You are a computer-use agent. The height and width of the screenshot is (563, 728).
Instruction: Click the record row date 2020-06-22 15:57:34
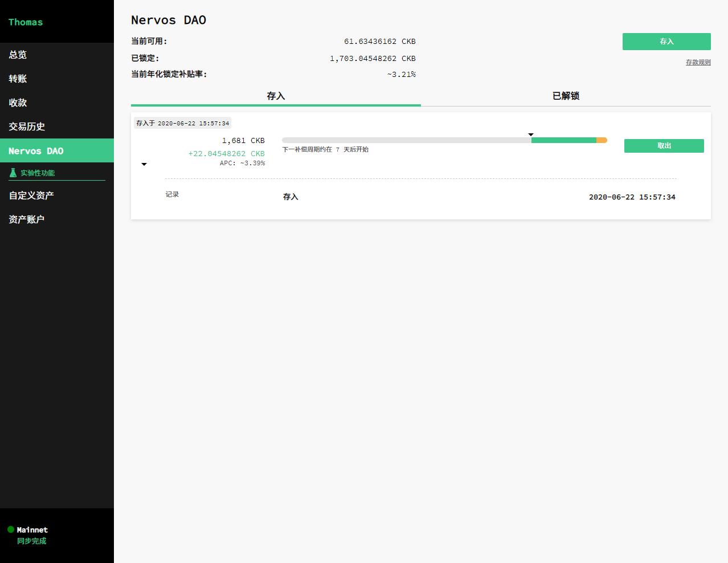click(632, 197)
